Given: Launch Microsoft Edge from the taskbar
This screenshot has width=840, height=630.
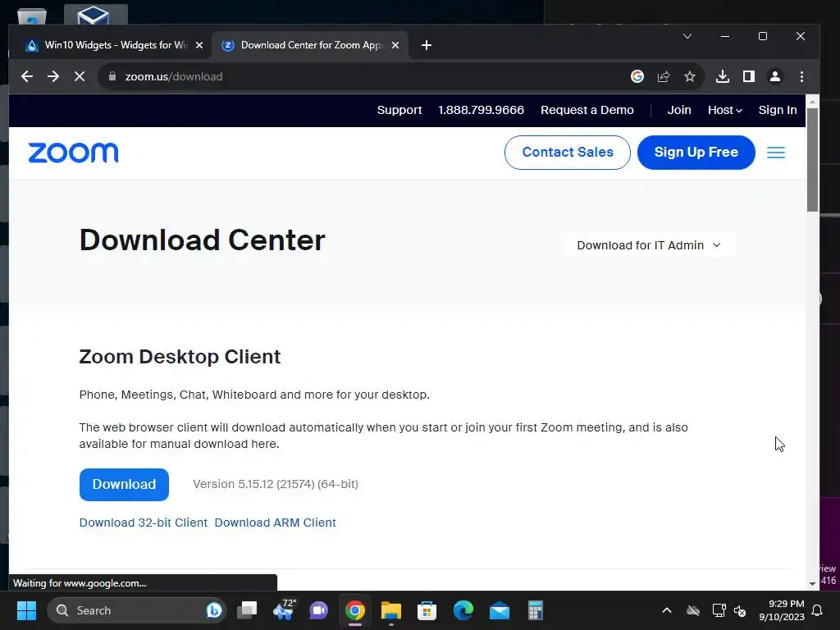Looking at the screenshot, I should pos(463,610).
